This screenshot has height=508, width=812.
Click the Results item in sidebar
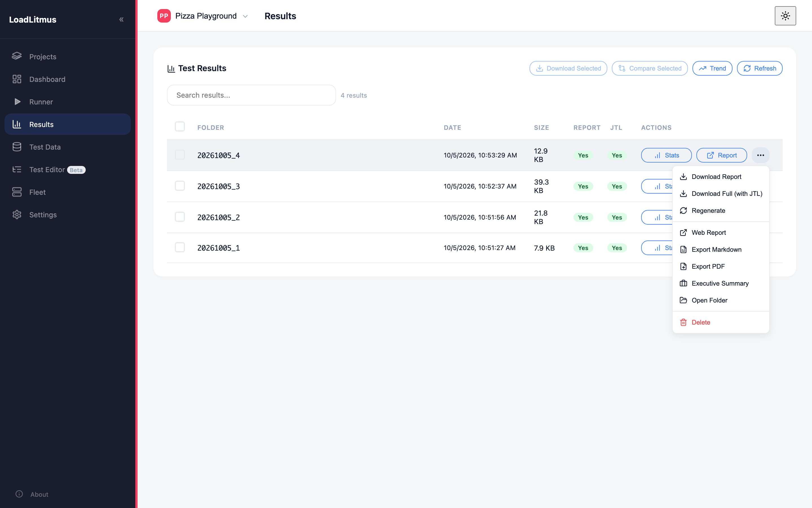pyautogui.click(x=67, y=124)
